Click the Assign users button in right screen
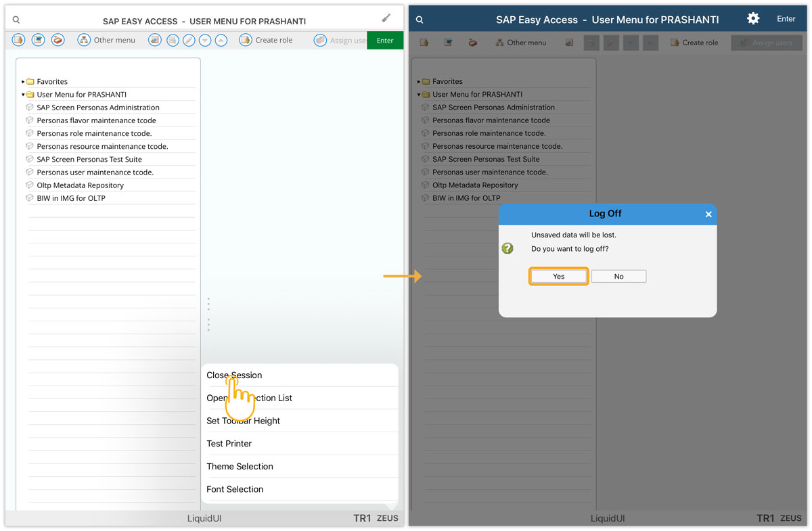This screenshot has height=531, width=812. [767, 43]
